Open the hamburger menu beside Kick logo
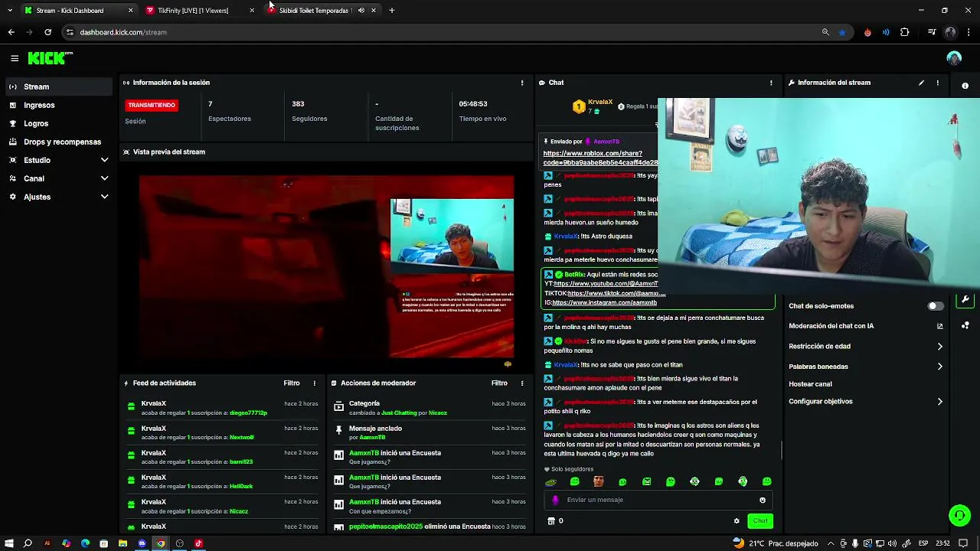The width and height of the screenshot is (980, 551). point(15,58)
